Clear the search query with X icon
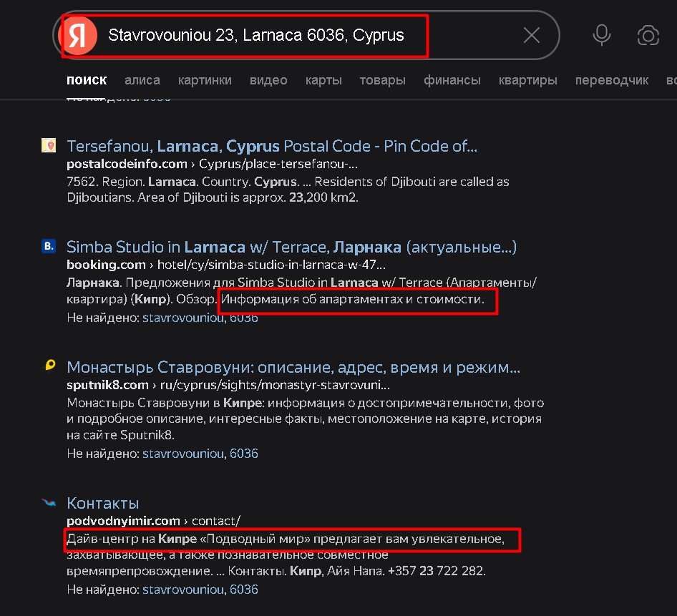The image size is (677, 616). point(531,35)
